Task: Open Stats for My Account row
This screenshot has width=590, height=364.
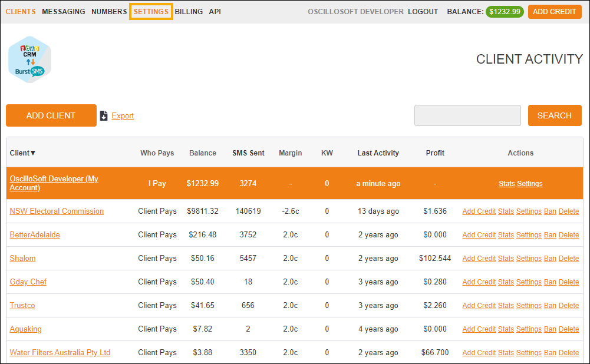Action: (x=506, y=184)
